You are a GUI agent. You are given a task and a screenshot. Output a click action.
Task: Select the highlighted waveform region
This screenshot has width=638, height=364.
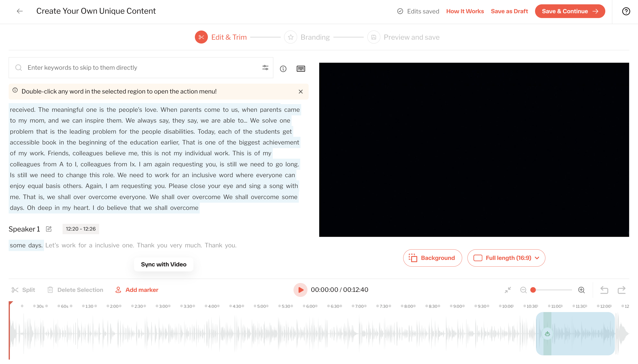575,334
